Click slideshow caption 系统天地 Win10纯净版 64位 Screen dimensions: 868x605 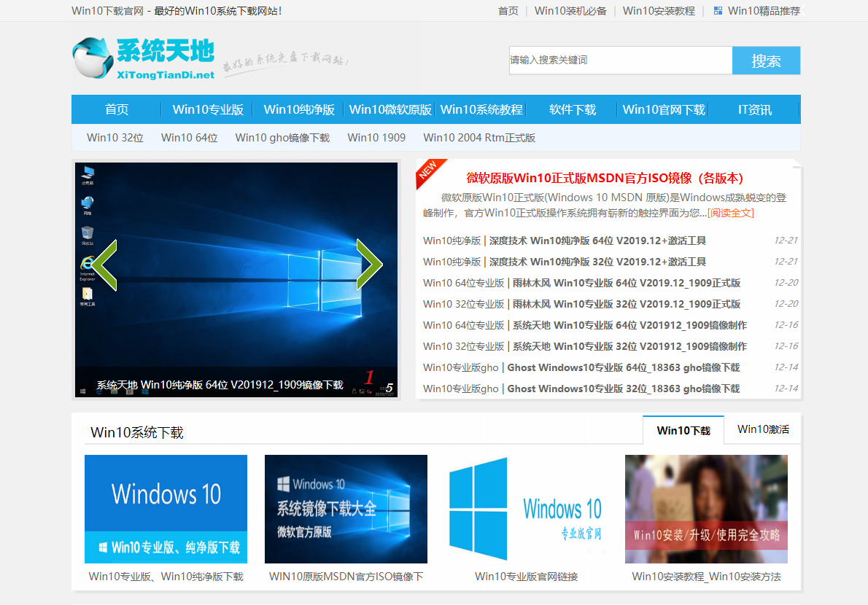(x=220, y=385)
